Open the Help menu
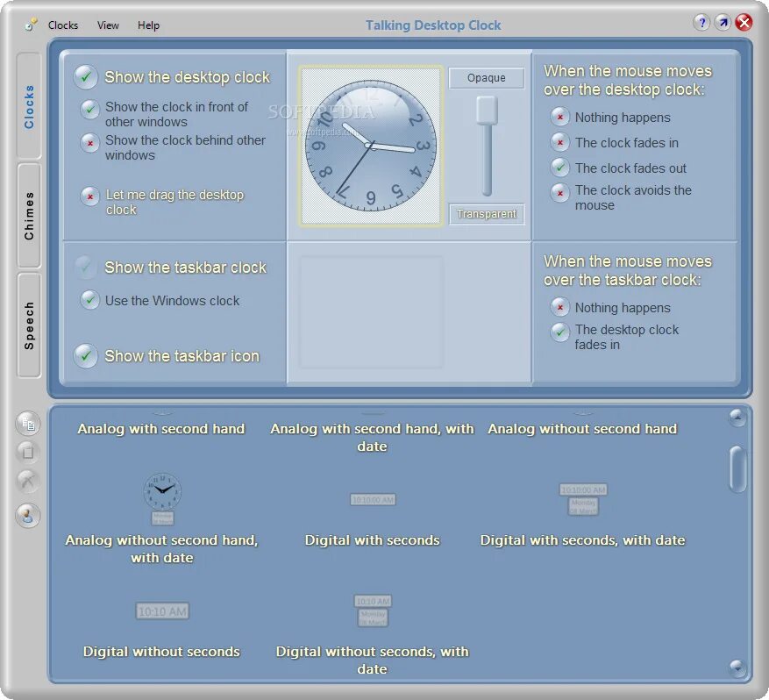Screen dimensions: 769x700 [x=148, y=25]
